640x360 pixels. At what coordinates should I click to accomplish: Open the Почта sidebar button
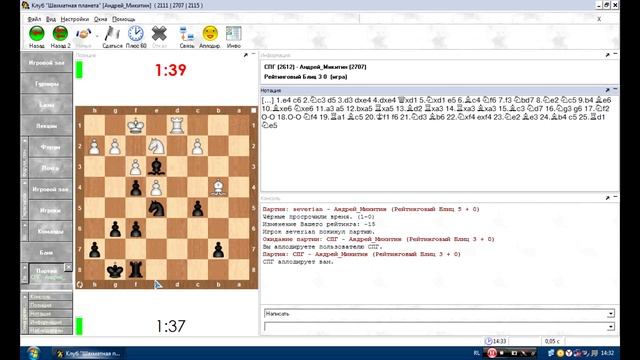pos(50,168)
